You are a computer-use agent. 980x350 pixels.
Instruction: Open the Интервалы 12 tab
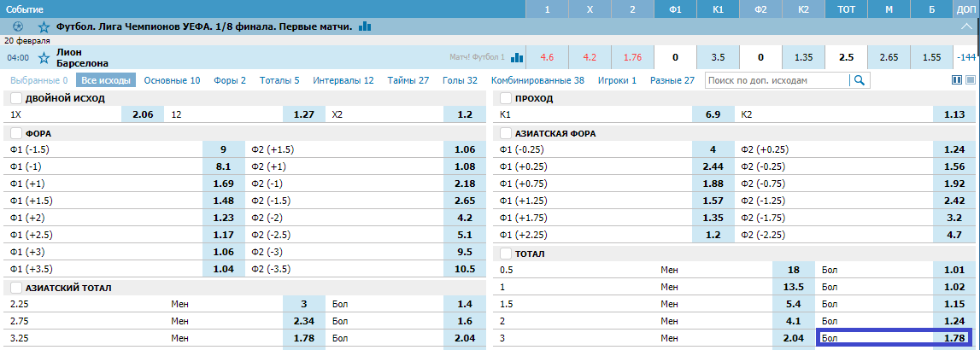point(343,80)
